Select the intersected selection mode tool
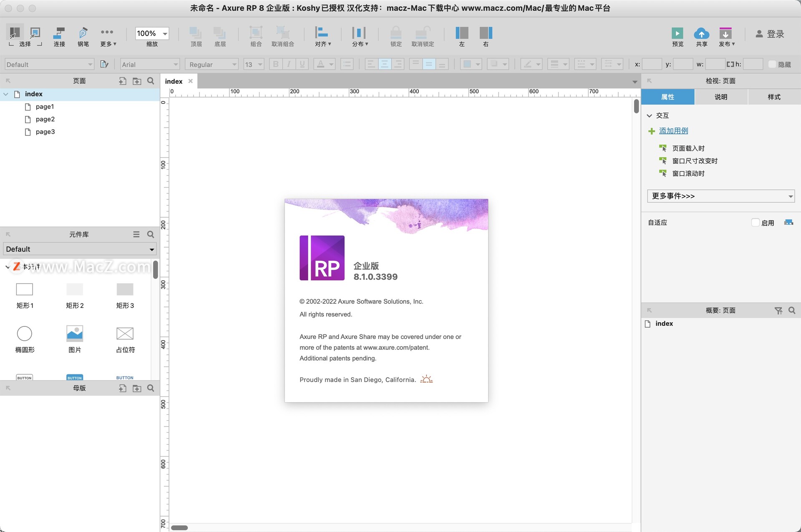The image size is (801, 532). pyautogui.click(x=15, y=33)
